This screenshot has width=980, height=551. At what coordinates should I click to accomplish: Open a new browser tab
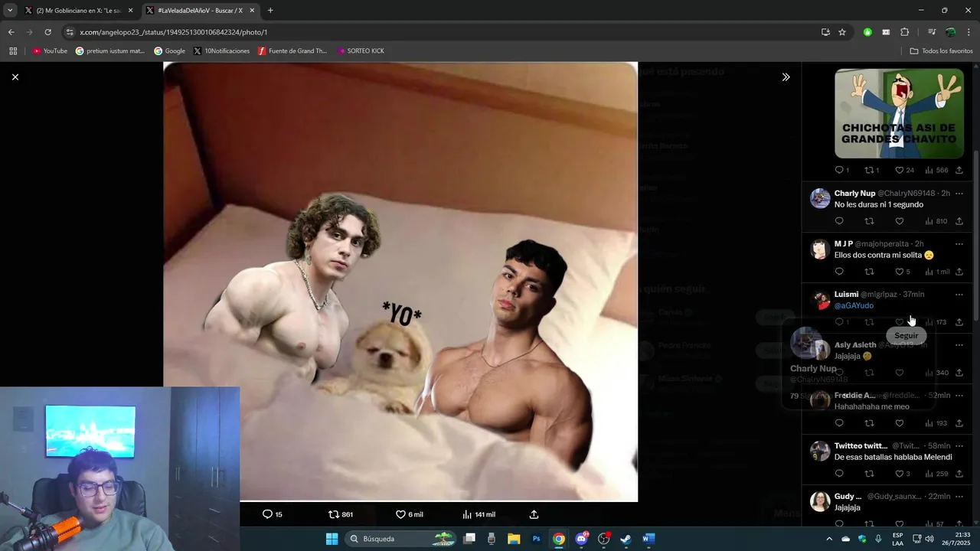point(270,11)
